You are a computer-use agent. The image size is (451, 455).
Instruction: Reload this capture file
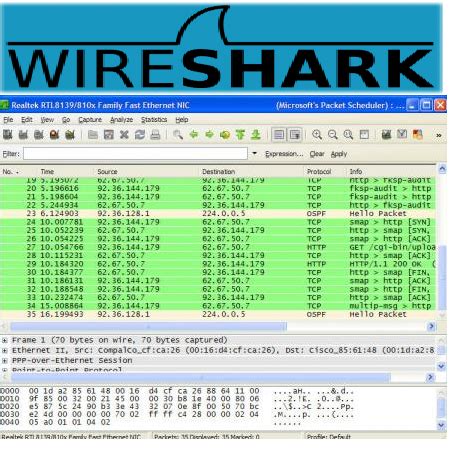(140, 135)
